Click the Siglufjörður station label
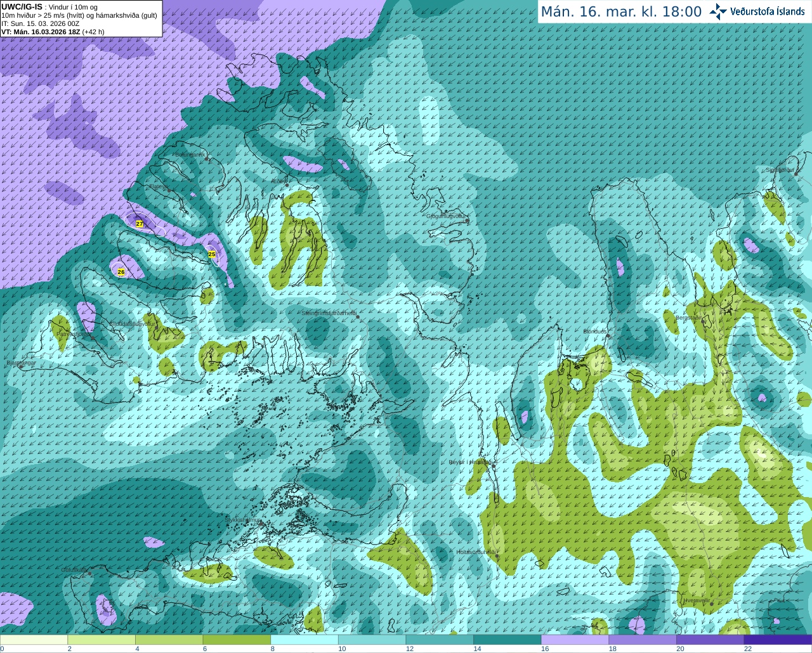The width and height of the screenshot is (812, 653). pyautogui.click(x=780, y=170)
